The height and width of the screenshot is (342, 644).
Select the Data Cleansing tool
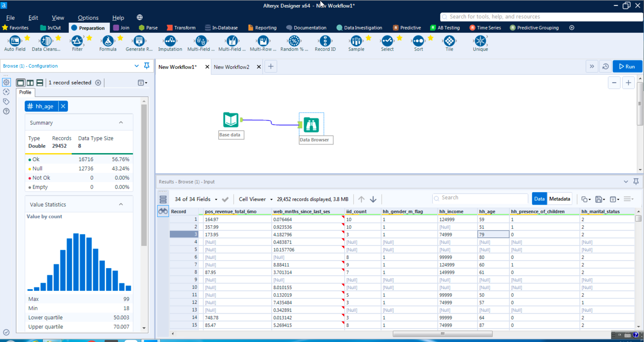(x=46, y=43)
